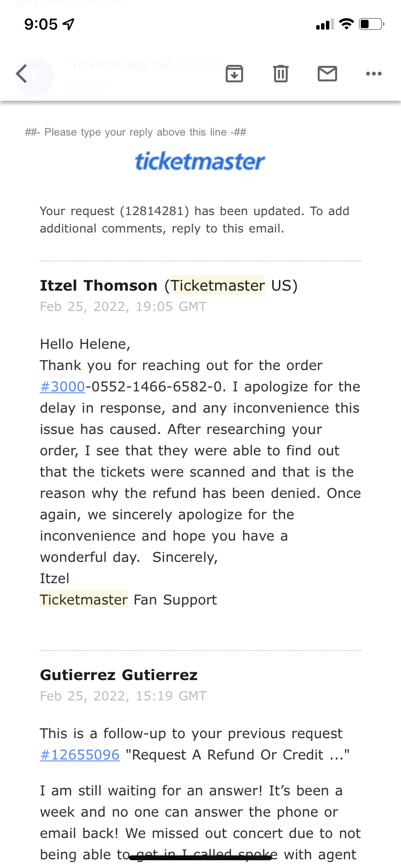Image resolution: width=401 pixels, height=868 pixels.
Task: Tap the ticketmaster logo
Action: (200, 161)
